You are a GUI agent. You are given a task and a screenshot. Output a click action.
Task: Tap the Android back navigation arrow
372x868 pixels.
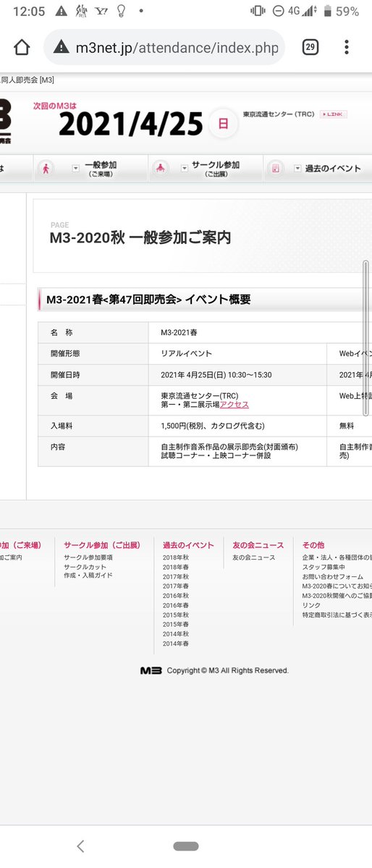pyautogui.click(x=80, y=846)
